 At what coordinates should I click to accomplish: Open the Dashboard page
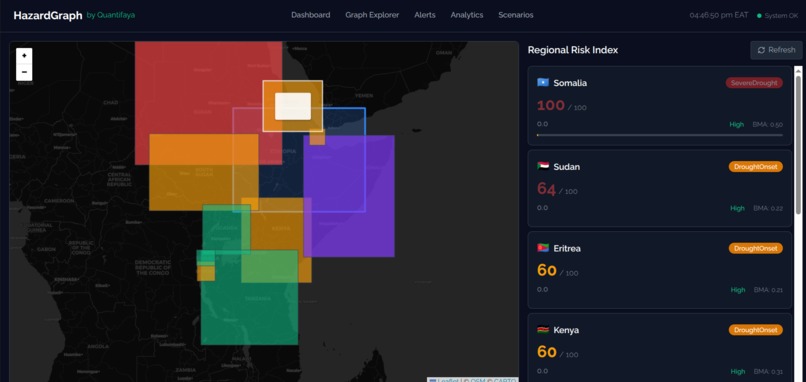coord(310,15)
